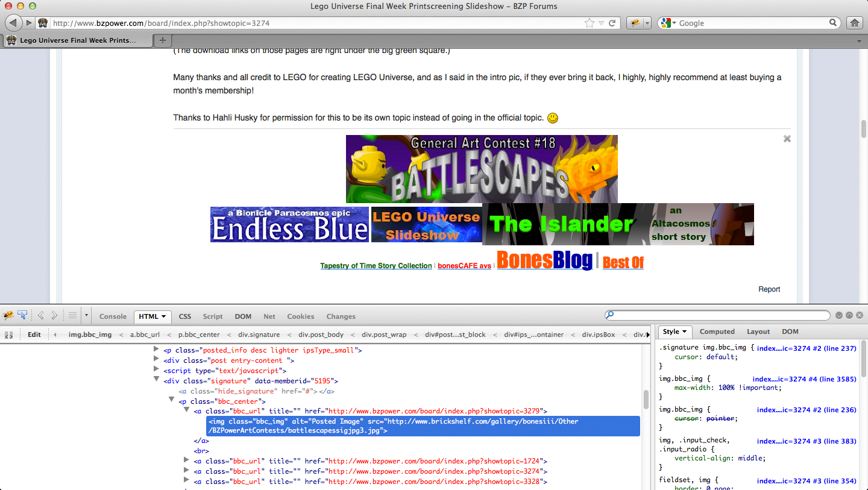
Task: Open the list all tabs dropdown
Action: (859, 41)
